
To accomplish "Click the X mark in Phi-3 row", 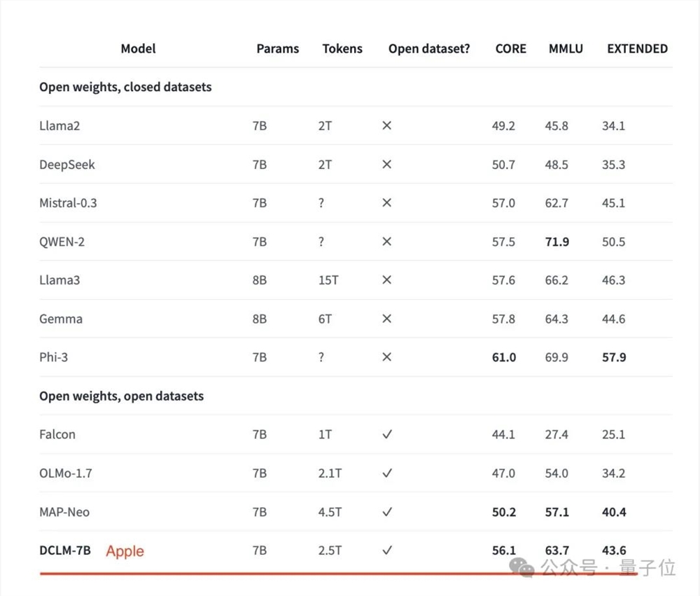I will [386, 357].
